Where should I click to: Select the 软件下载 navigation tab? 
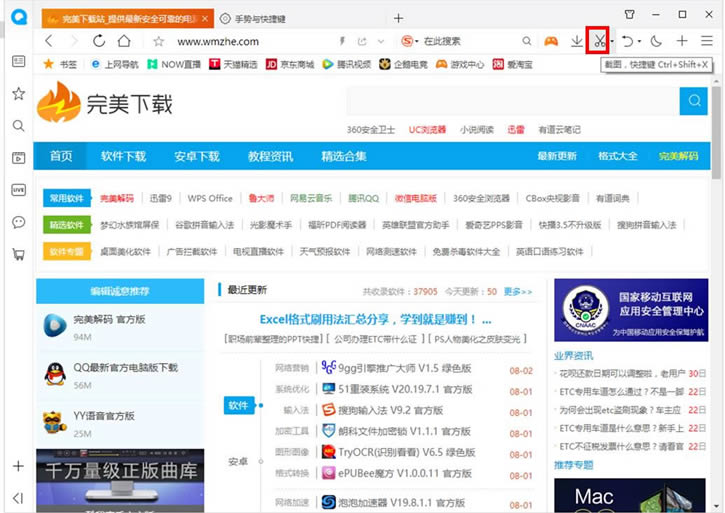[x=123, y=156]
